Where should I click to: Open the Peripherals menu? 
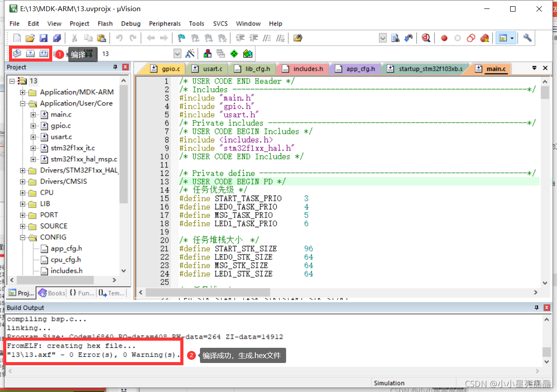(x=165, y=24)
